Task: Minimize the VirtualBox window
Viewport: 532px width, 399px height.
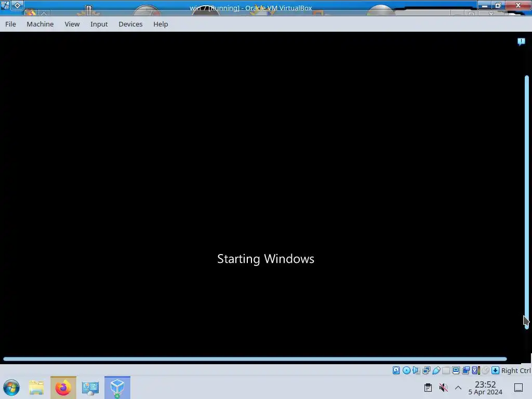Action: [485, 5]
